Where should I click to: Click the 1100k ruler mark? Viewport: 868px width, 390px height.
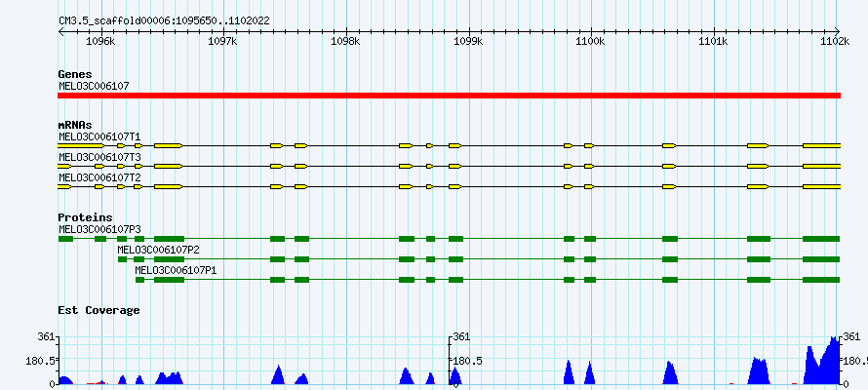(591, 42)
